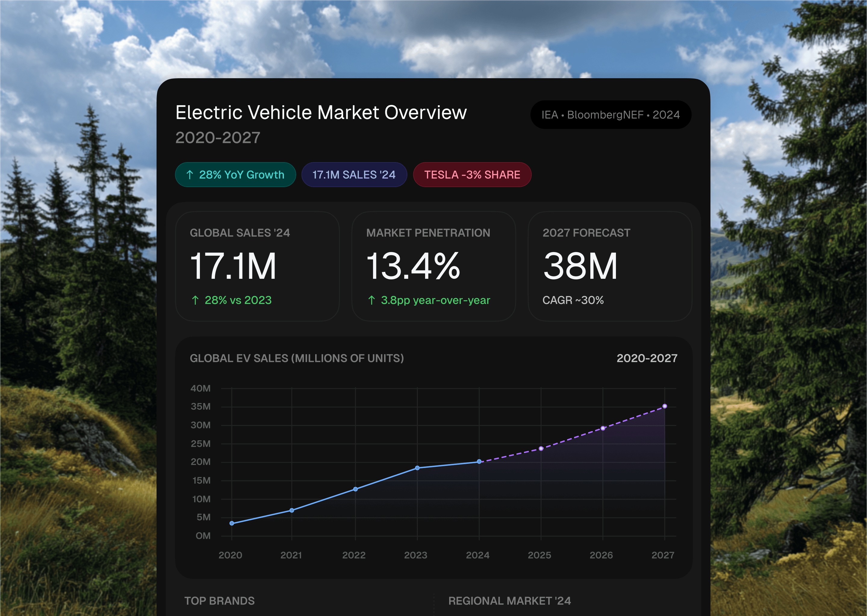This screenshot has width=867, height=616.
Task: Click the 2026 forecast point on chart
Action: (x=603, y=428)
